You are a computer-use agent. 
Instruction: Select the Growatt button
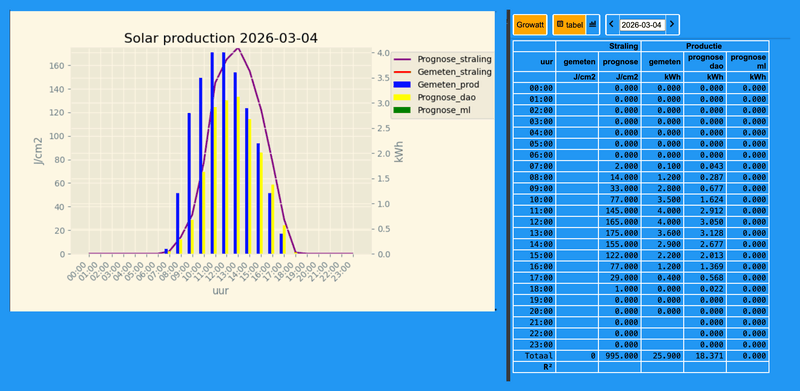click(x=530, y=25)
